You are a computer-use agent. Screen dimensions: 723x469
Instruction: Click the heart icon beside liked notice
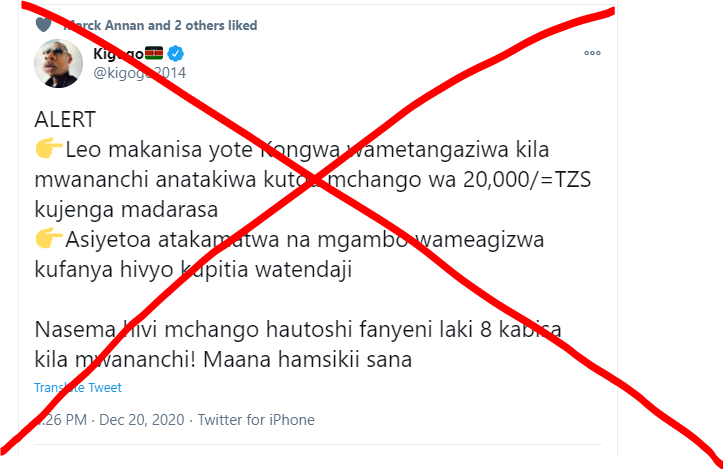coord(43,24)
